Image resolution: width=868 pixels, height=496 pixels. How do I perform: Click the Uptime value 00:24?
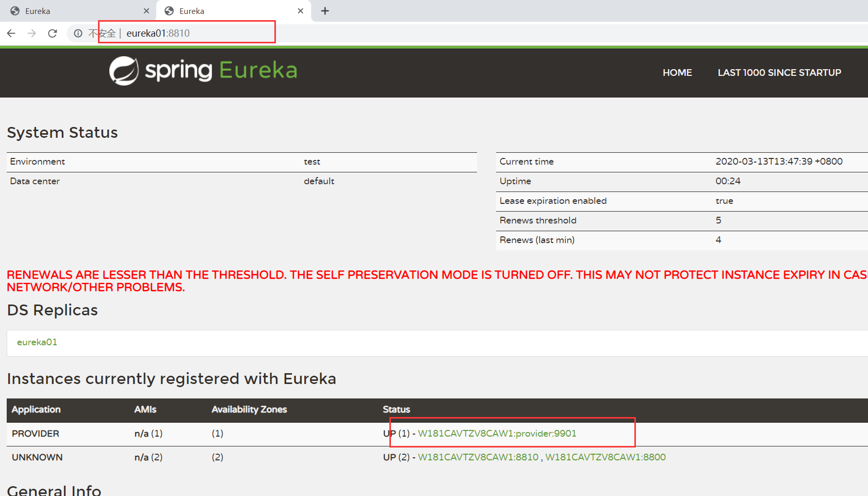click(728, 181)
